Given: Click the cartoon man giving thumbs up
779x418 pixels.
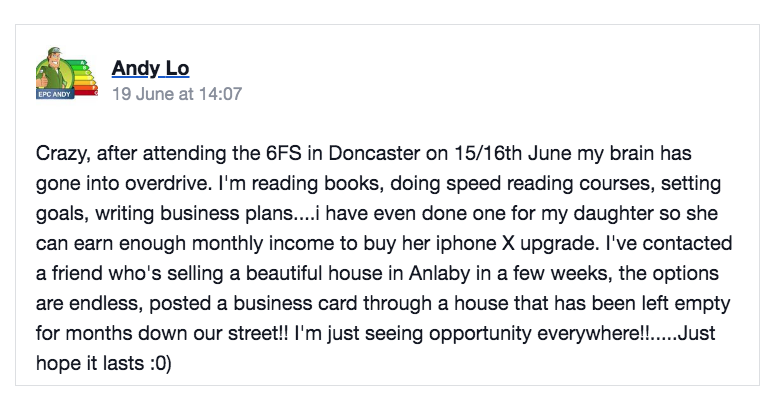Looking at the screenshot, I should point(54,70).
